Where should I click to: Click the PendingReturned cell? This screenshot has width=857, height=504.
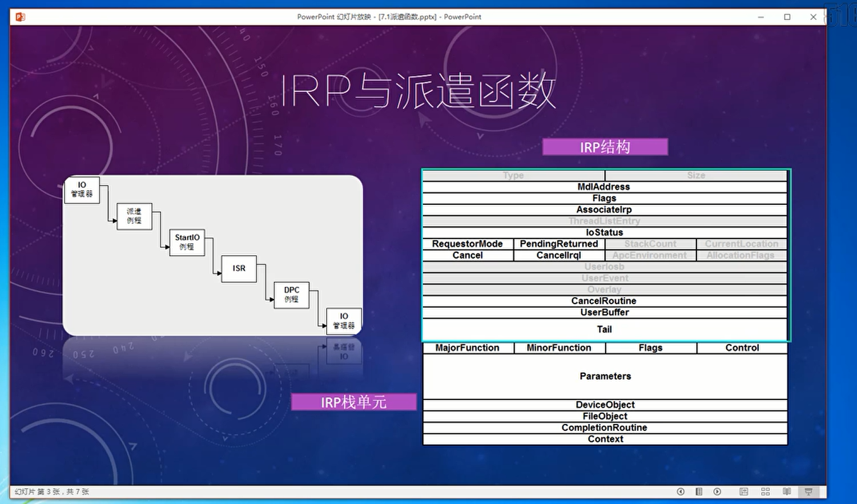pyautogui.click(x=559, y=244)
